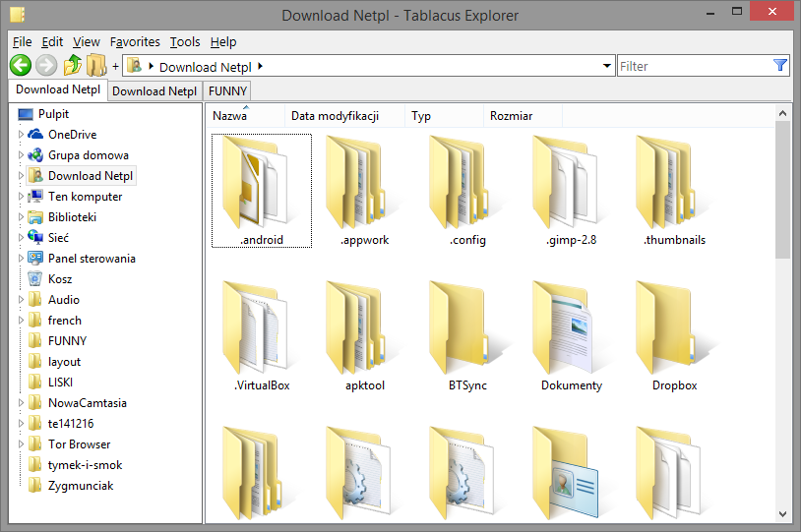Expand the OneDrive tree node
The width and height of the screenshot is (801, 532).
point(21,135)
